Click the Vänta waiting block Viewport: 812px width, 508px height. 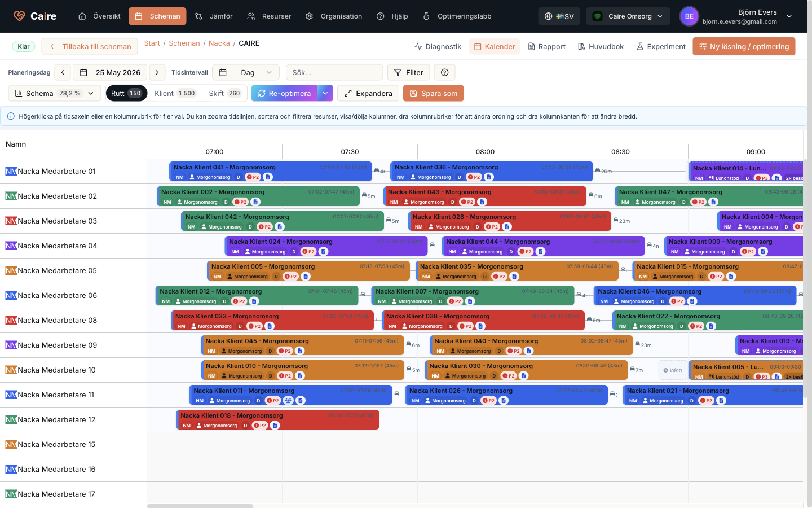click(x=673, y=370)
